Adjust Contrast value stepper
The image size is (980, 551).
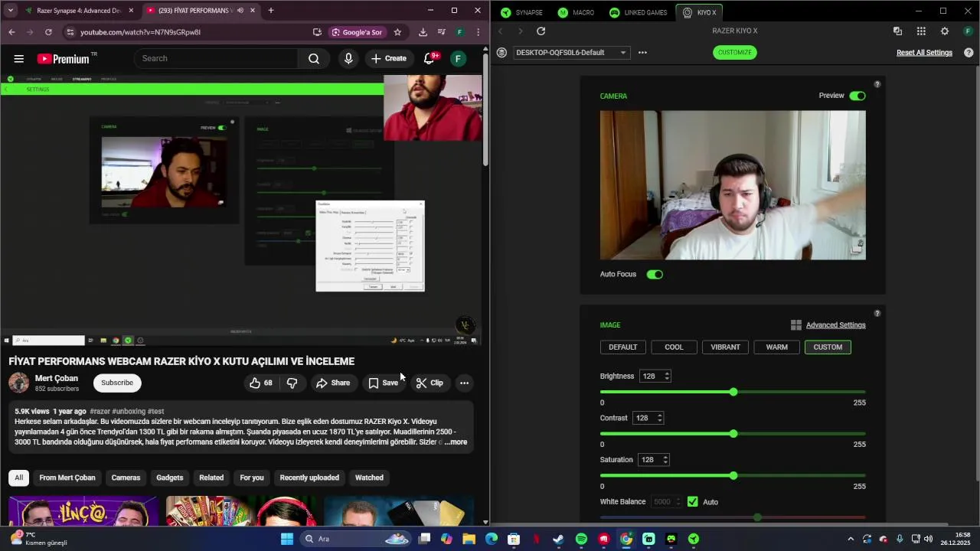tap(660, 418)
